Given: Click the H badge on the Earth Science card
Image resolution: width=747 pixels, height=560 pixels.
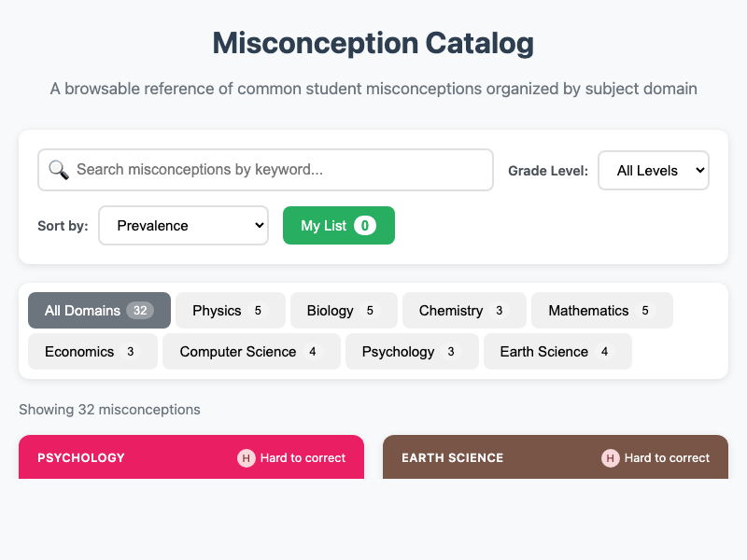Looking at the screenshot, I should click(610, 458).
